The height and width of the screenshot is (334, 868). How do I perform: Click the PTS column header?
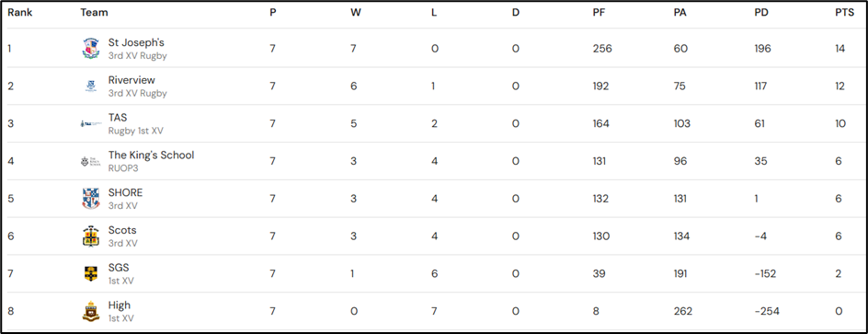[845, 12]
